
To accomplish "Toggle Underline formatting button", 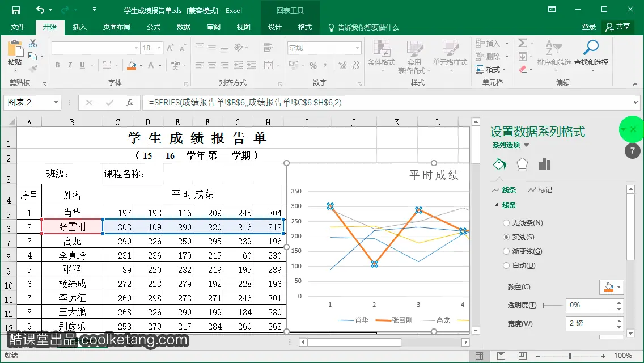I will [x=83, y=65].
